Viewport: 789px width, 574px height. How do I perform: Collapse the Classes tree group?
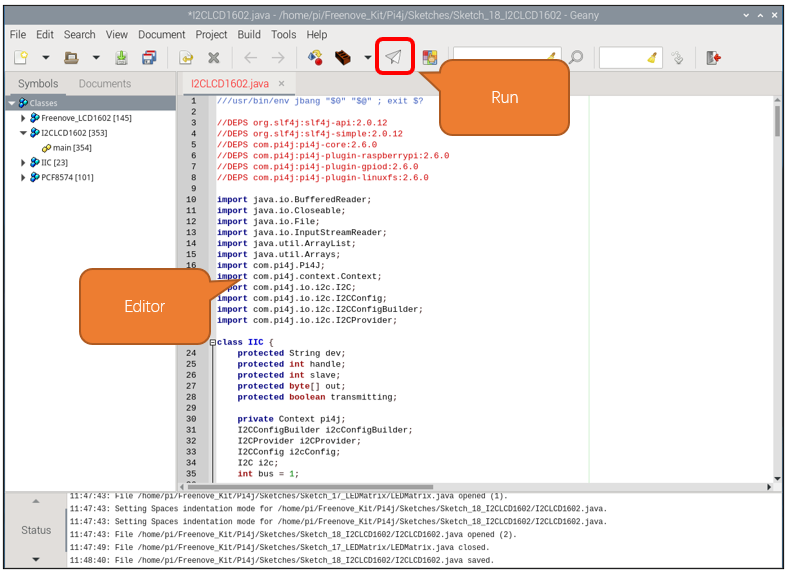(x=12, y=103)
